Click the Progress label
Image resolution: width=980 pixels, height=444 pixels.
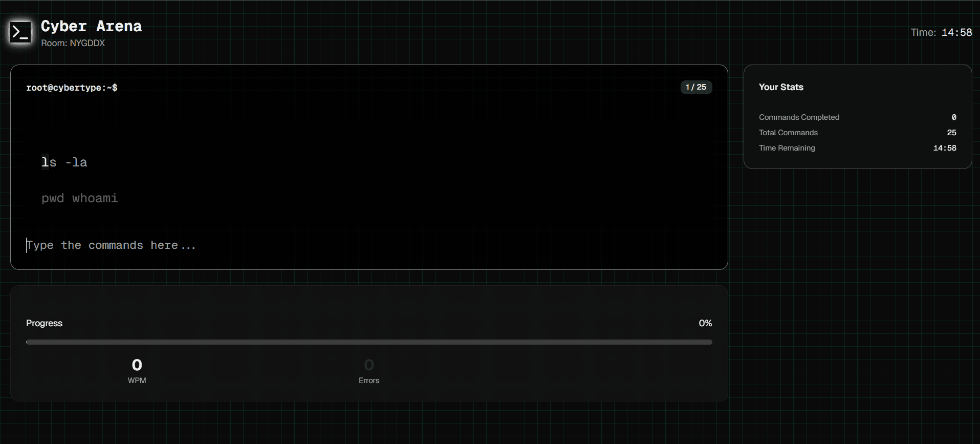coord(44,323)
